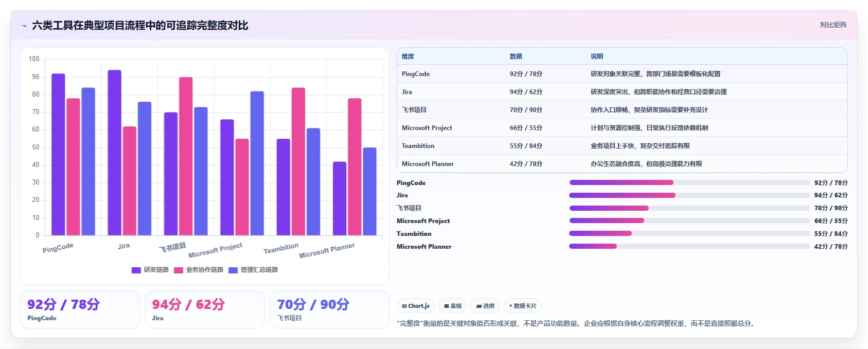Click the Teambition progress bar
The height and width of the screenshot is (349, 868).
click(x=689, y=233)
